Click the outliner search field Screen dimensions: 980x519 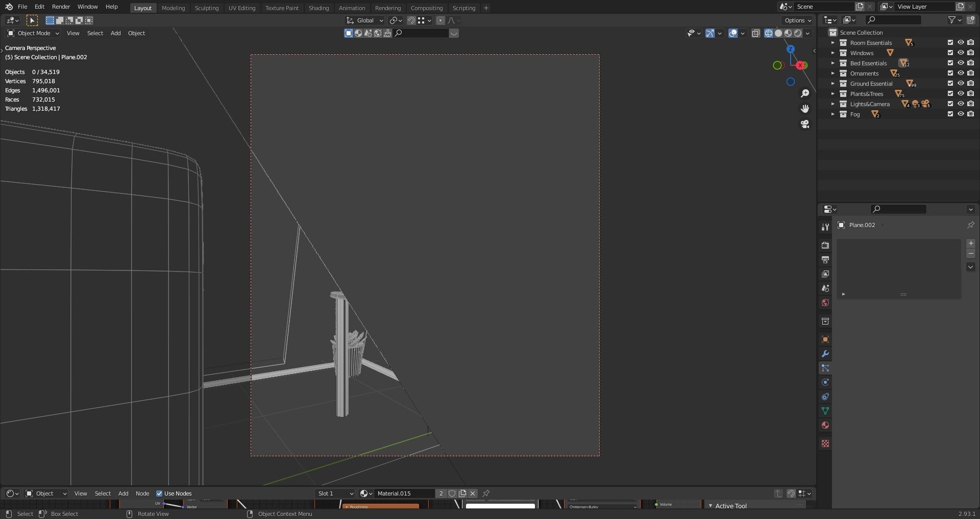tap(893, 20)
